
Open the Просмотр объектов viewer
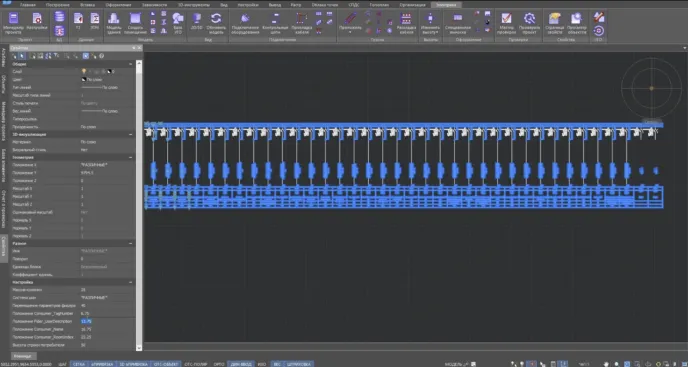coord(577,22)
